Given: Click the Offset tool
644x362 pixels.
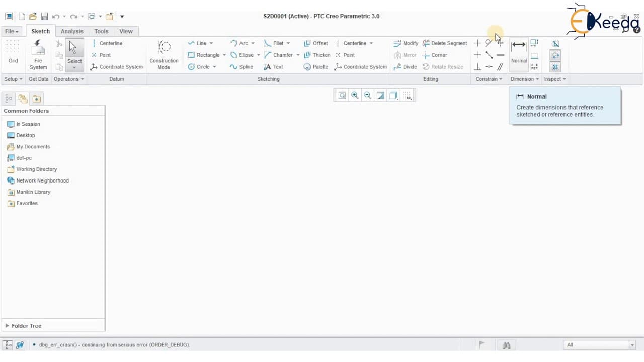Looking at the screenshot, I should (316, 43).
